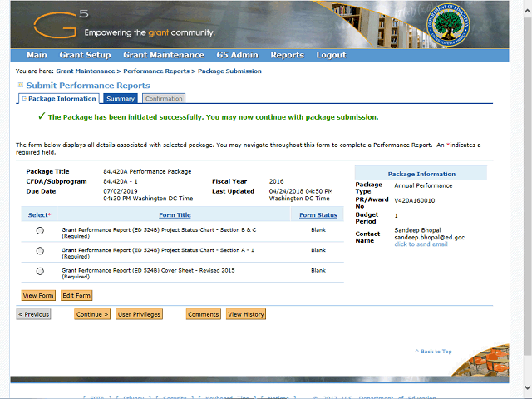The width and height of the screenshot is (532, 399).
Task: Open the Grant Setup menu
Action: click(85, 55)
